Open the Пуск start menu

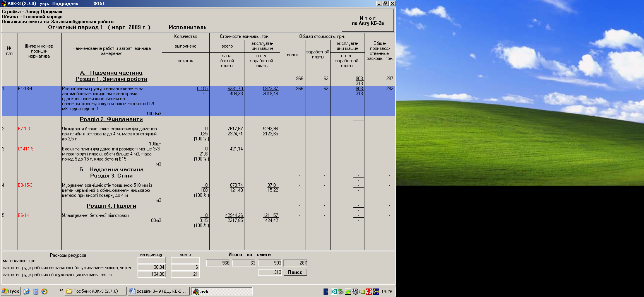coord(10,291)
